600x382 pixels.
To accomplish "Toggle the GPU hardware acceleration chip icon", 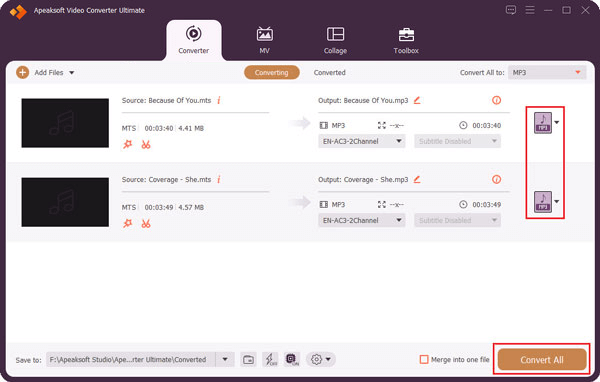I will point(292,359).
